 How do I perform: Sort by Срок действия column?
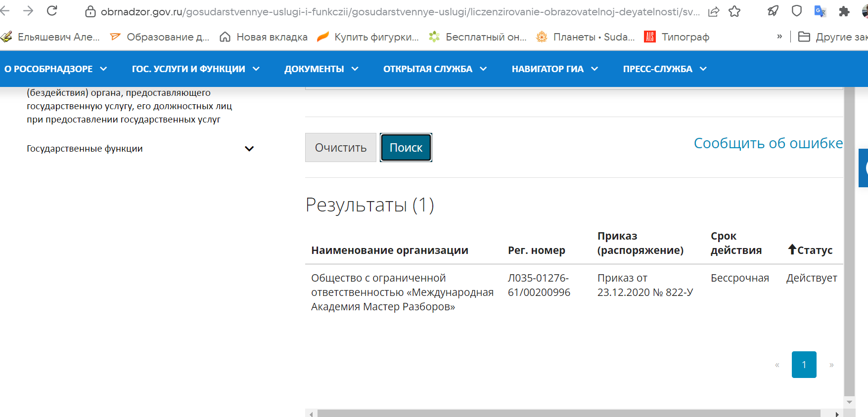coord(736,243)
